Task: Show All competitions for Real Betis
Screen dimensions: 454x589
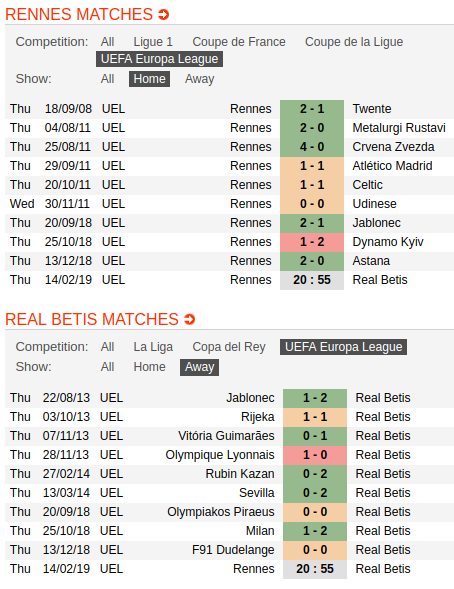Action: click(x=107, y=347)
